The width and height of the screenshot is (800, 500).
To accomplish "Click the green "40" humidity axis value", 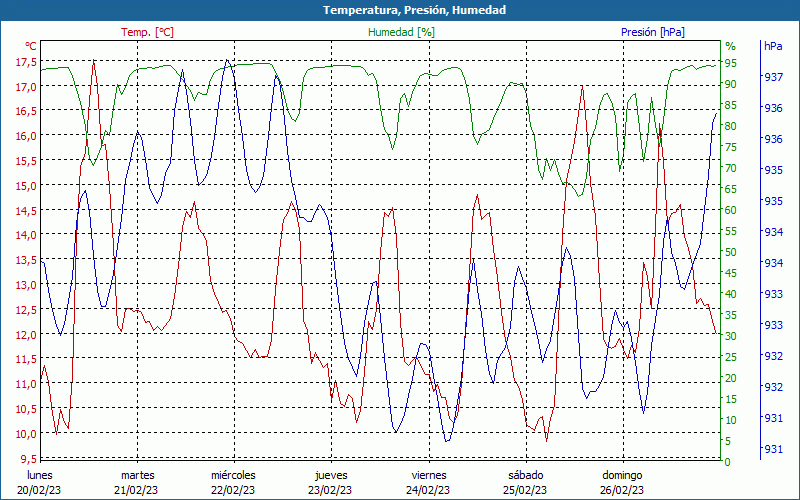I will tap(731, 294).
